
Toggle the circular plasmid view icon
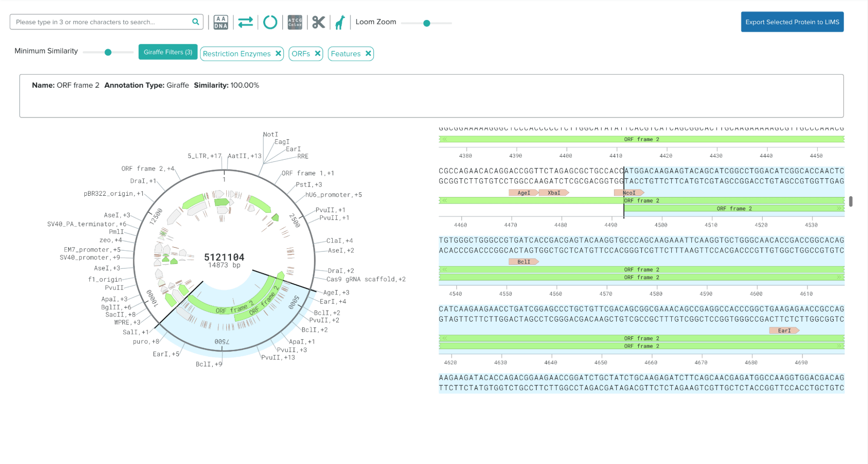point(270,22)
